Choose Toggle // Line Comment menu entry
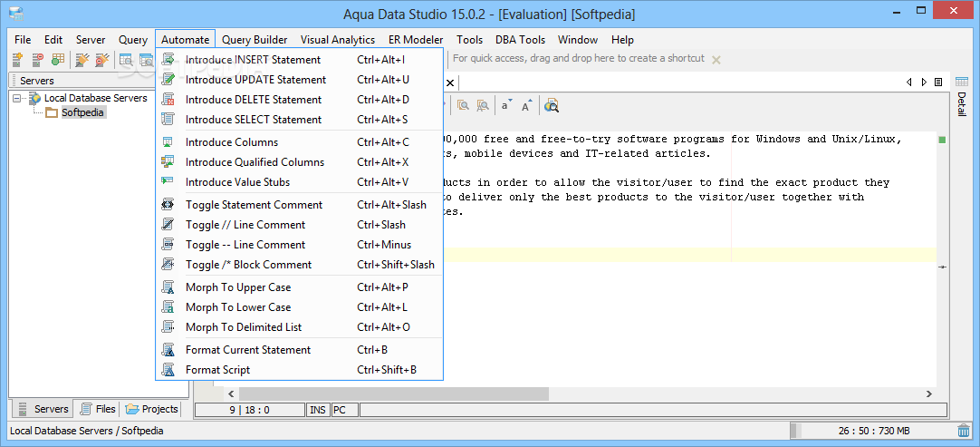 click(300, 224)
